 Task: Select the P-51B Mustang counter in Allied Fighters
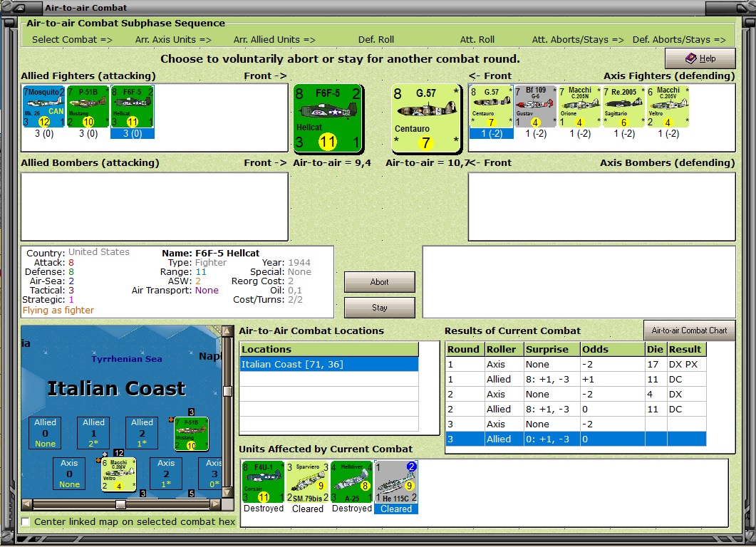pos(88,107)
